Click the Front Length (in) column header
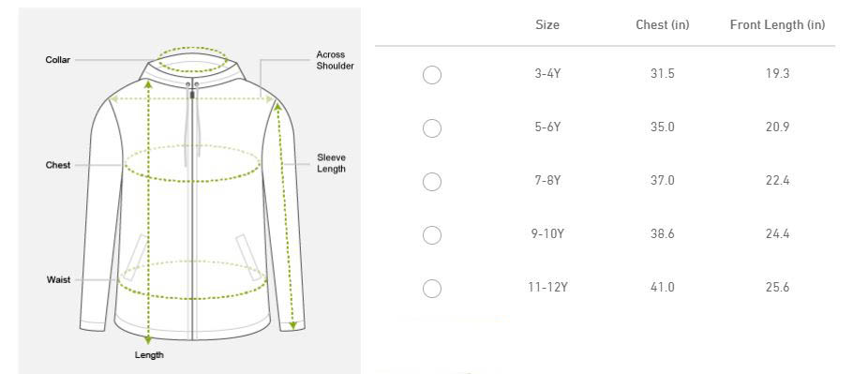This screenshot has width=868, height=374. [777, 25]
